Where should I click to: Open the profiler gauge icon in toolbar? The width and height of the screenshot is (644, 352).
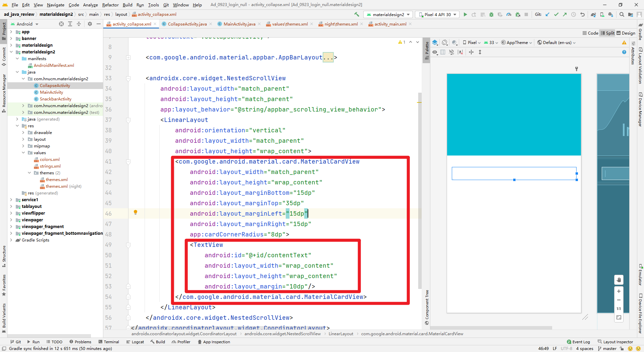[x=509, y=14]
